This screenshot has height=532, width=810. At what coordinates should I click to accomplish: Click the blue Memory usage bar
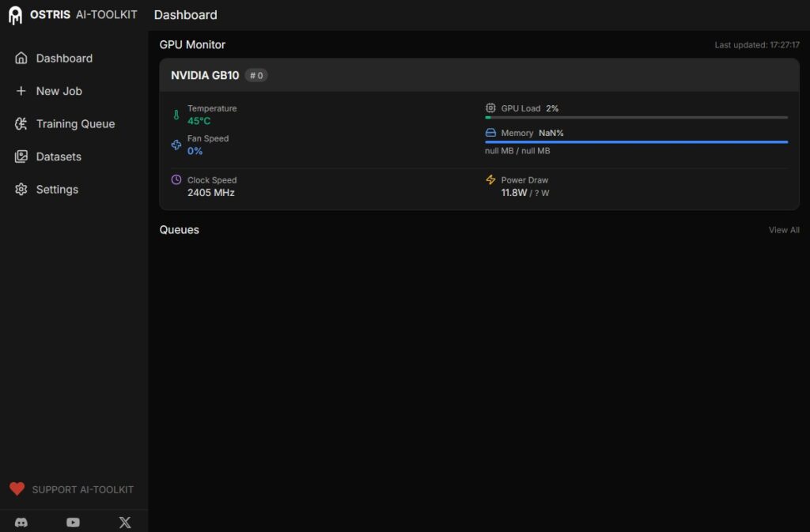(x=636, y=142)
